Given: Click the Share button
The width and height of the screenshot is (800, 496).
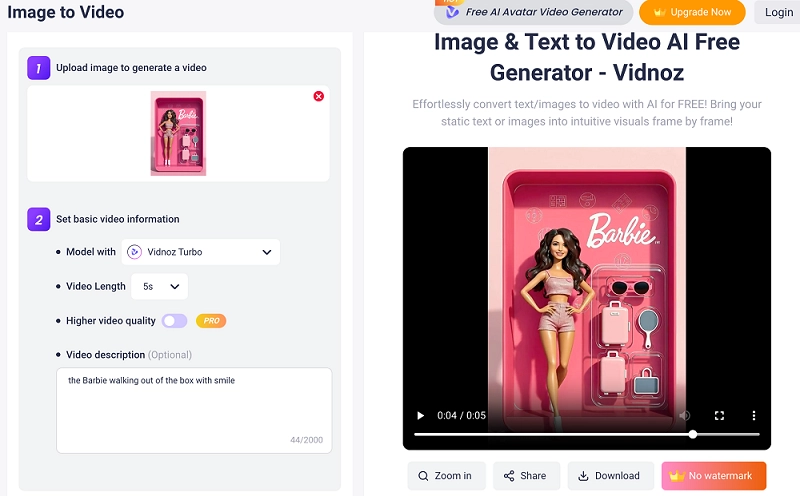Looking at the screenshot, I should point(526,476).
